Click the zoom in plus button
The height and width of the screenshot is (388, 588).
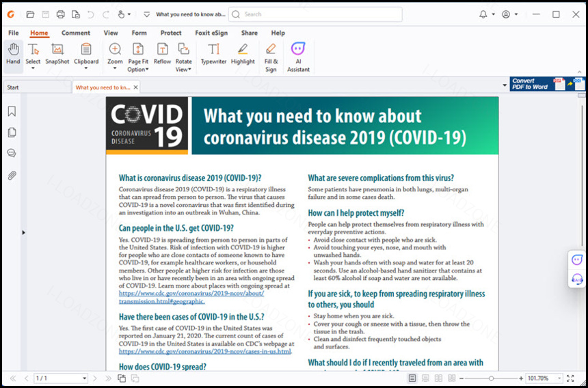tap(521, 378)
